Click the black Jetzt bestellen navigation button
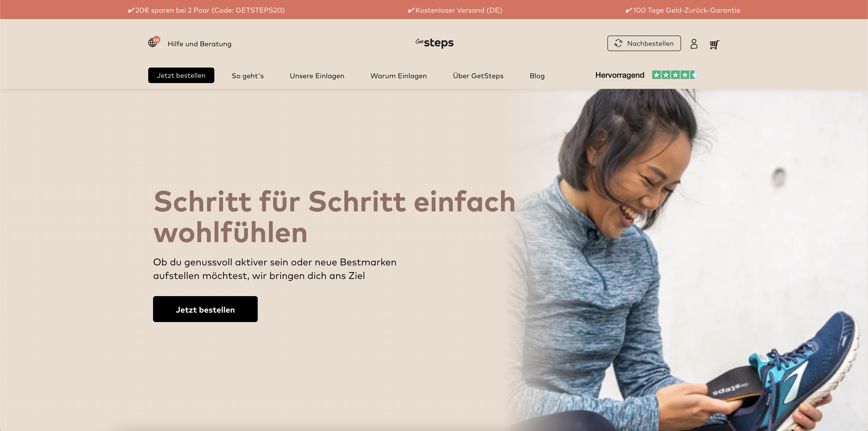Screen dimensions: 868x431 [x=181, y=75]
